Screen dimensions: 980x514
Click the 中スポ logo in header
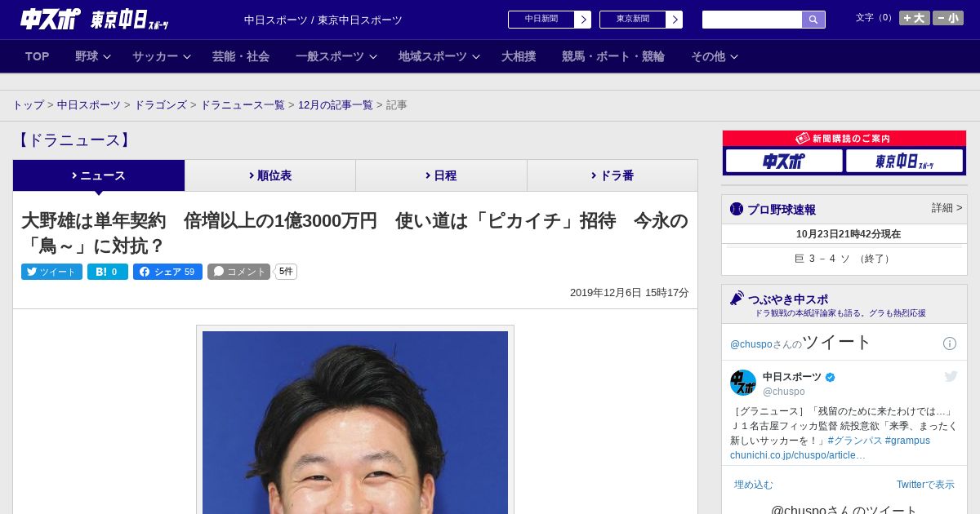pos(51,20)
